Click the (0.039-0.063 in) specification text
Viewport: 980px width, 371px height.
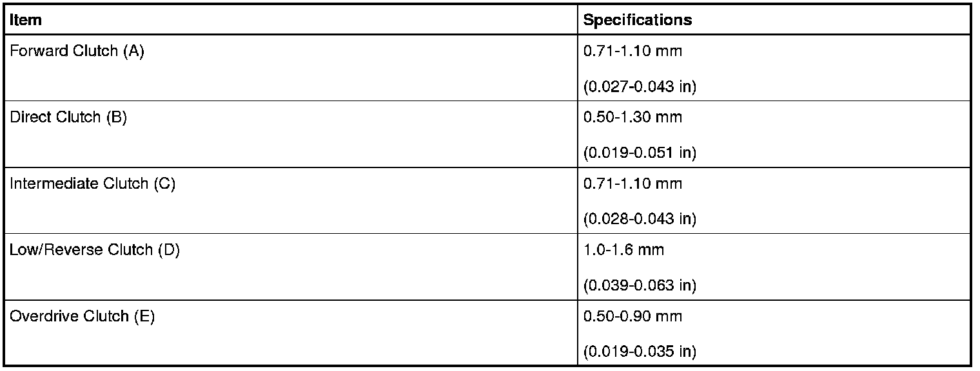640,285
